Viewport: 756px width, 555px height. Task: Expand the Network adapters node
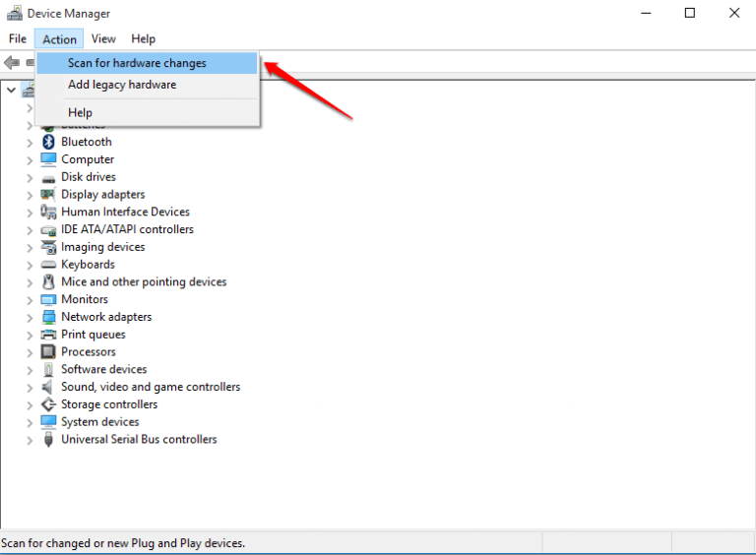coord(30,318)
